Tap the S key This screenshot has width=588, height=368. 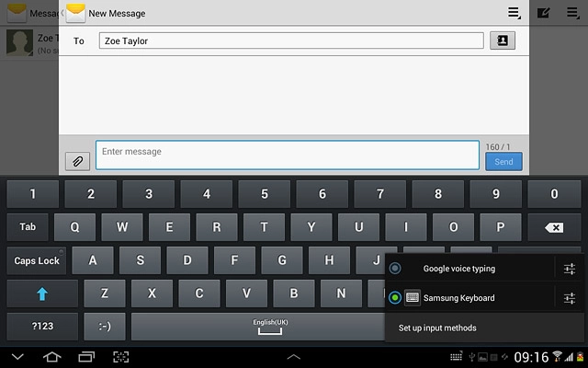pyautogui.click(x=140, y=260)
